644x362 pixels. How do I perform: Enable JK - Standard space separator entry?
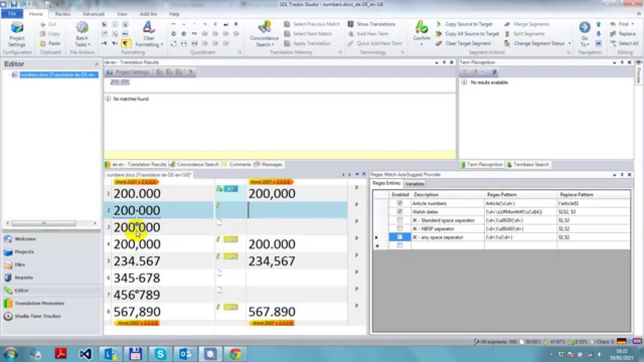pyautogui.click(x=400, y=220)
